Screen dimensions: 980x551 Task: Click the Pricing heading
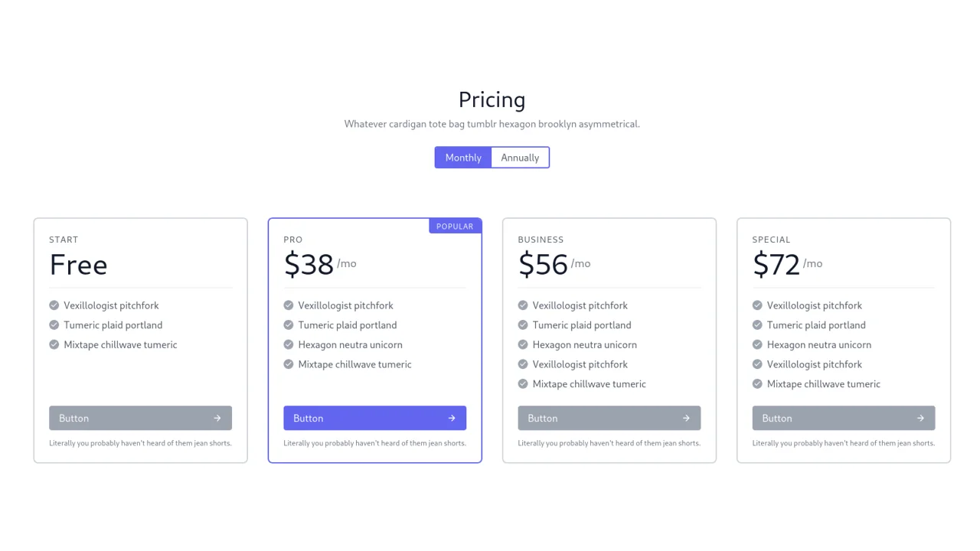click(492, 99)
